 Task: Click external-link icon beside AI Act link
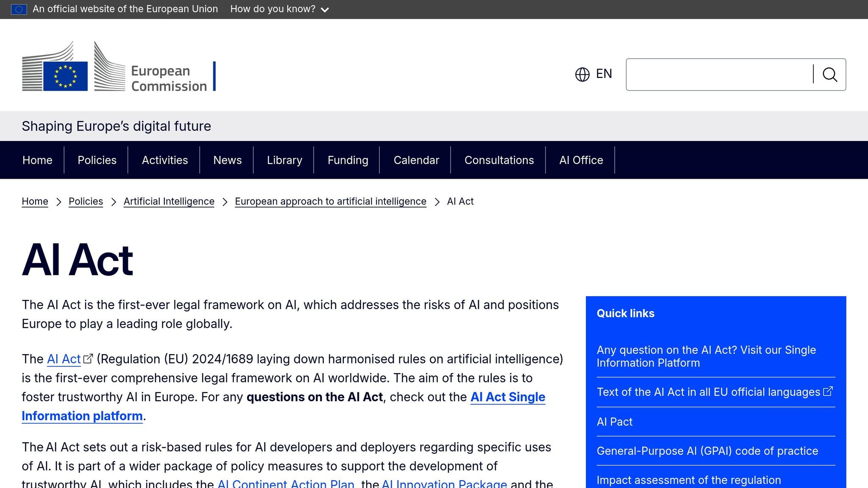pyautogui.click(x=88, y=359)
